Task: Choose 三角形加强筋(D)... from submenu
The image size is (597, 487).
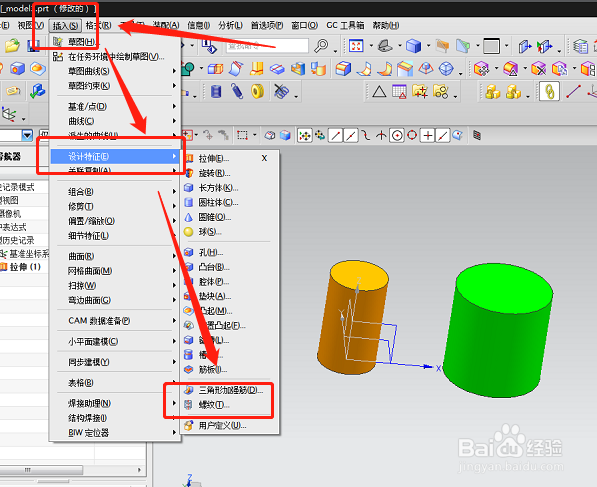Action: tap(231, 390)
